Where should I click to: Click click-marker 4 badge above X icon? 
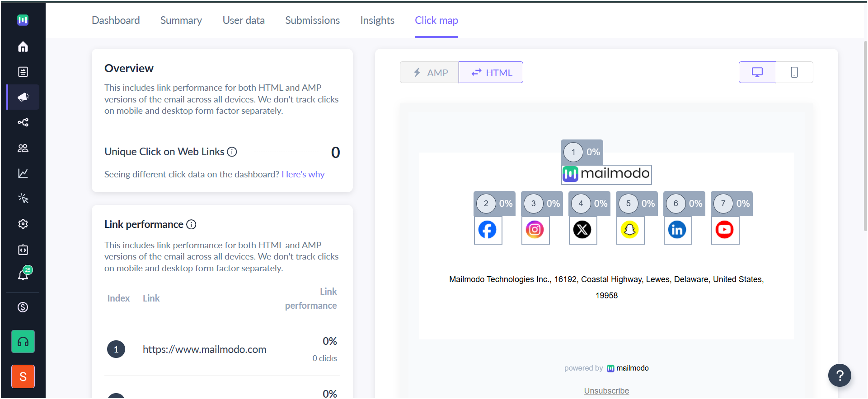pos(590,204)
